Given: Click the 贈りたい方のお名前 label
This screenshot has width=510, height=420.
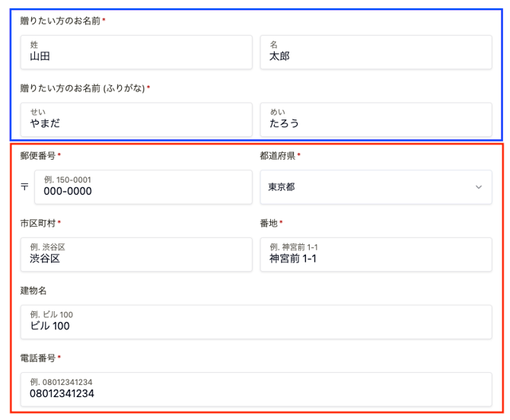Looking at the screenshot, I should point(60,21).
